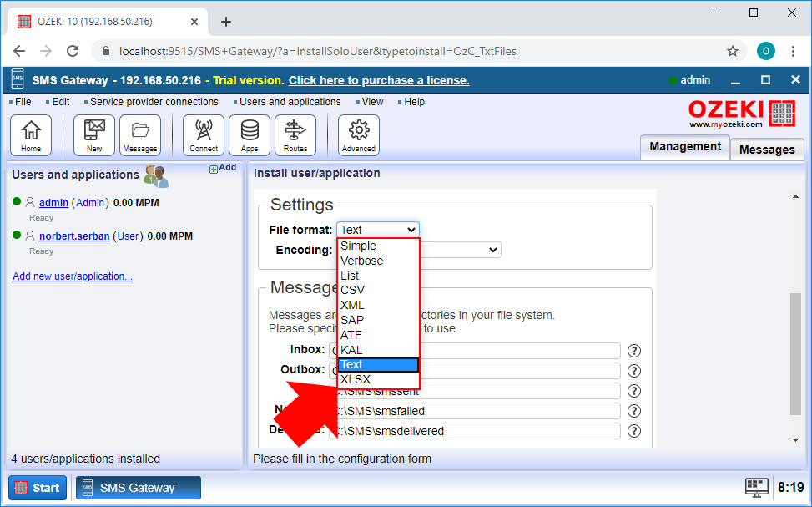812x507 pixels.
Task: Click the scroll down arrow of form
Action: tap(795, 440)
